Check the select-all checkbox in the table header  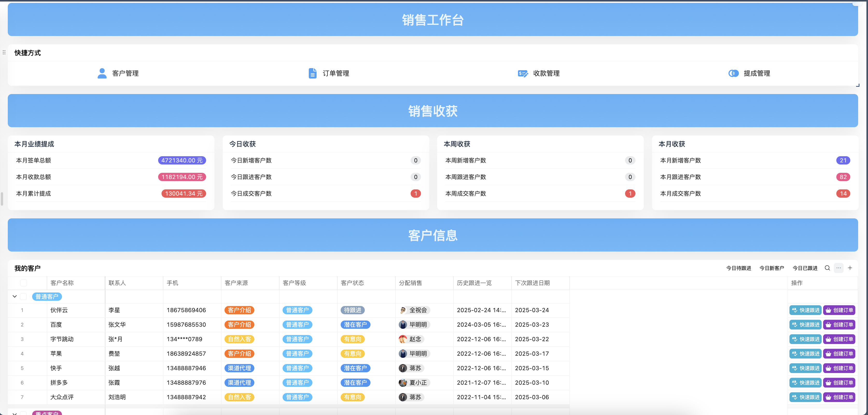pos(24,283)
